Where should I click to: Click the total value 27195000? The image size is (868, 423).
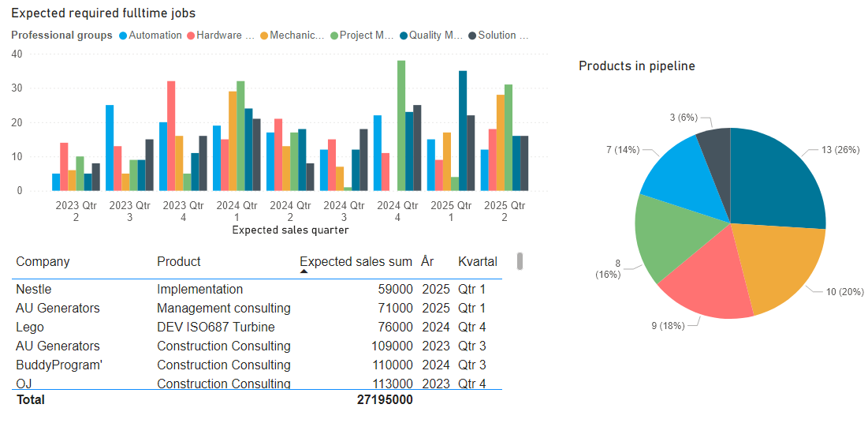(386, 399)
